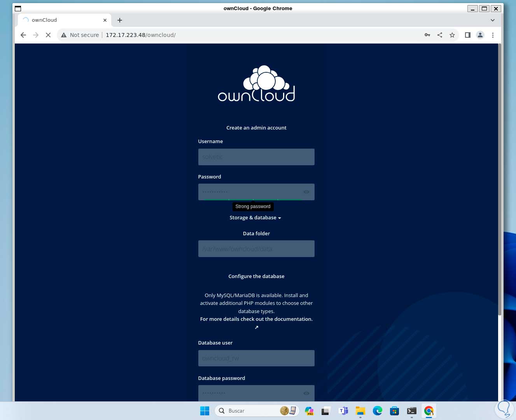The width and height of the screenshot is (516, 420).
Task: Click the Not secure warning icon
Action: tap(64, 35)
